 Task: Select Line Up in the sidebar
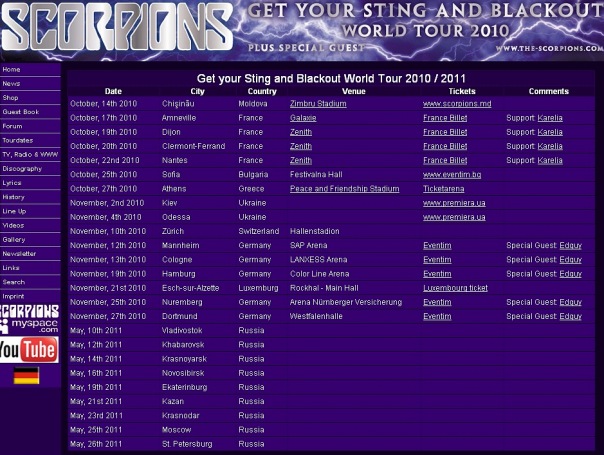tap(15, 211)
